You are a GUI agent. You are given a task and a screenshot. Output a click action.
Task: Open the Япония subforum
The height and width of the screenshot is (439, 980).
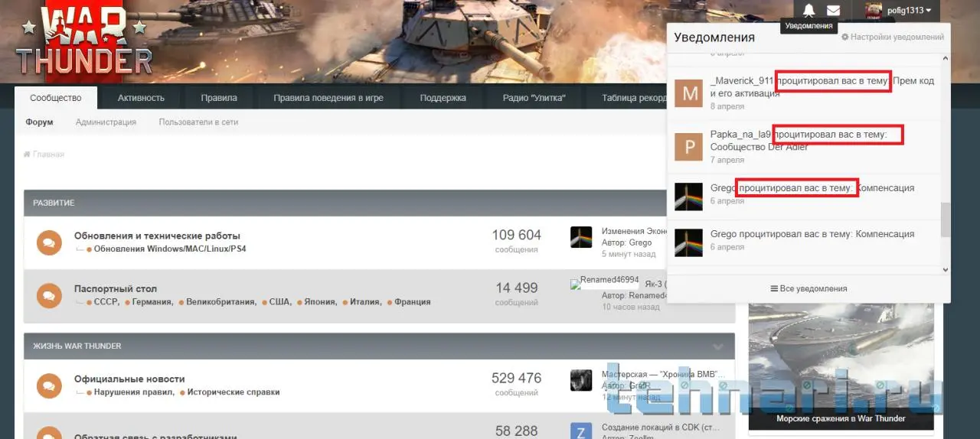pos(319,302)
